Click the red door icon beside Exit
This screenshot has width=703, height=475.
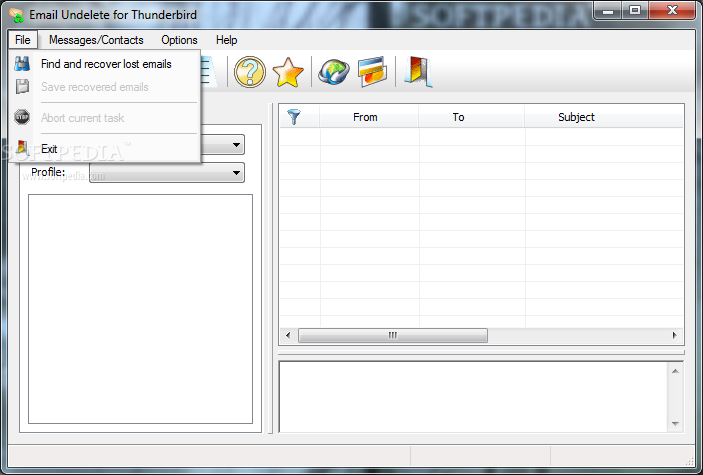(x=22, y=148)
